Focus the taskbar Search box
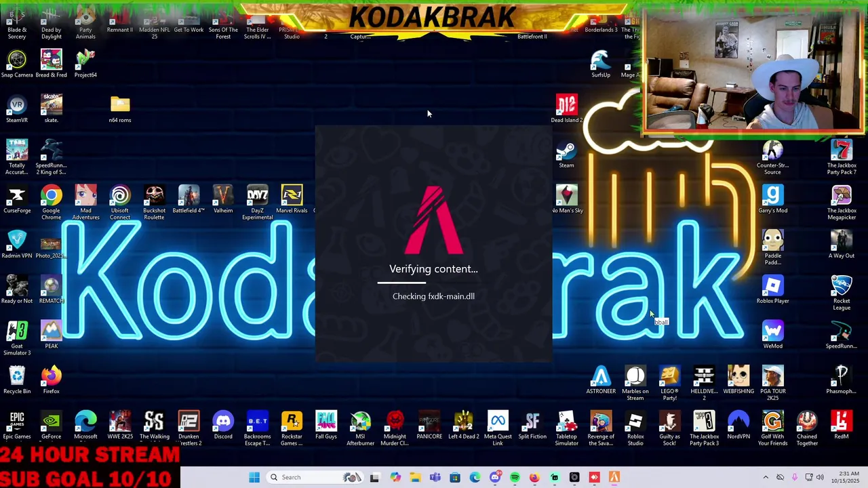868x488 pixels. [316, 477]
